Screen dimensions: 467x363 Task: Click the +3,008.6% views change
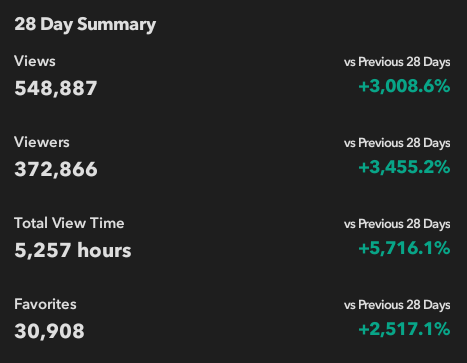pyautogui.click(x=404, y=86)
